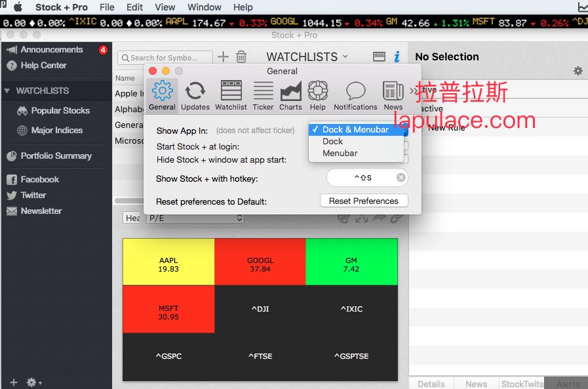Image resolution: width=588 pixels, height=389 pixels.
Task: Open the sidebar gear actions menu
Action: (33, 382)
